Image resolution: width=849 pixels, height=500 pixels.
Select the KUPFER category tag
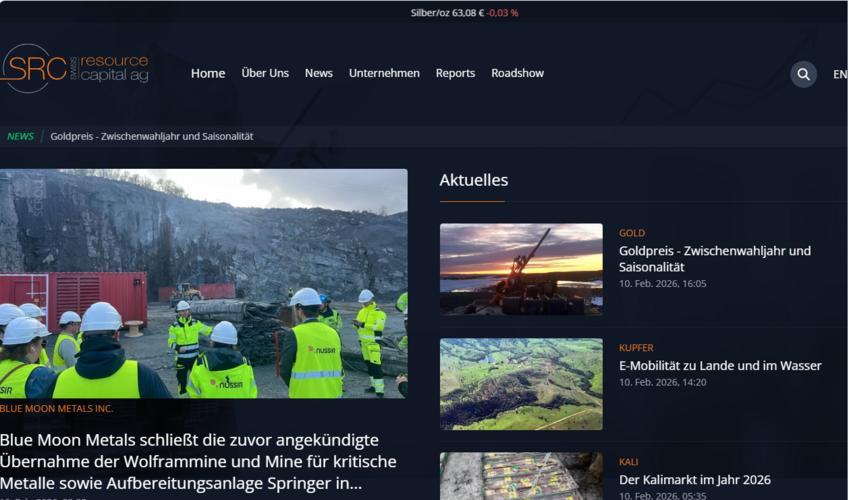point(636,348)
